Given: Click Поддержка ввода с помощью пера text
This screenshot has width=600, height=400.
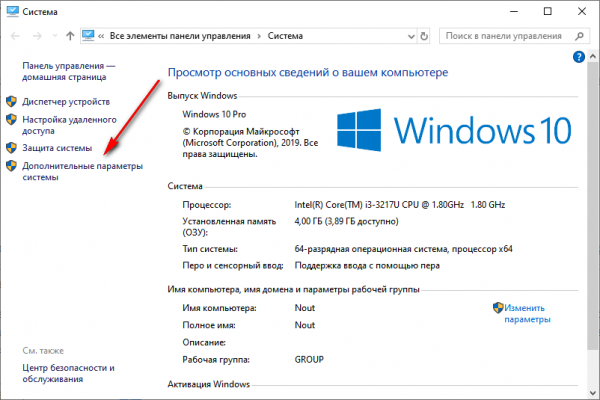Looking at the screenshot, I should (x=367, y=265).
